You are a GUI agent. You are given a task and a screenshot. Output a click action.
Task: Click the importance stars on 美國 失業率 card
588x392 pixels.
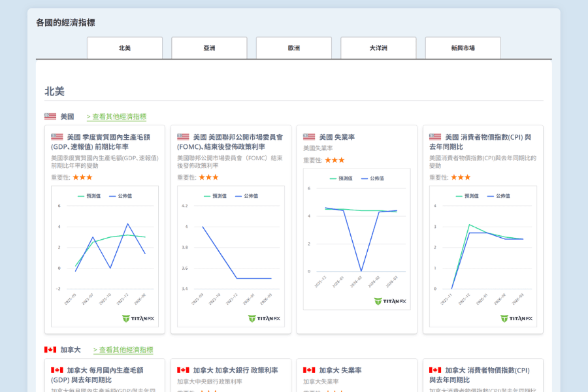[335, 160]
